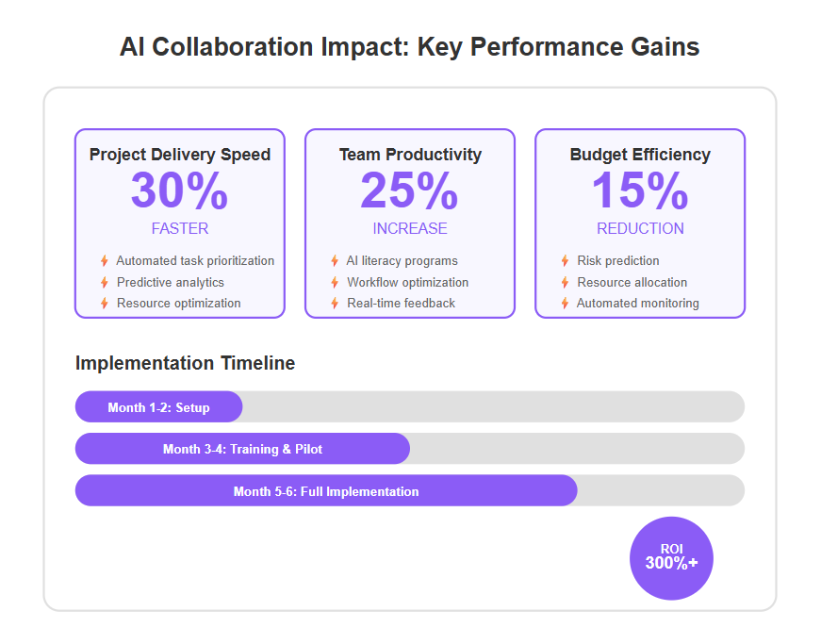Click lightning icon beside Risk prediction

click(565, 261)
